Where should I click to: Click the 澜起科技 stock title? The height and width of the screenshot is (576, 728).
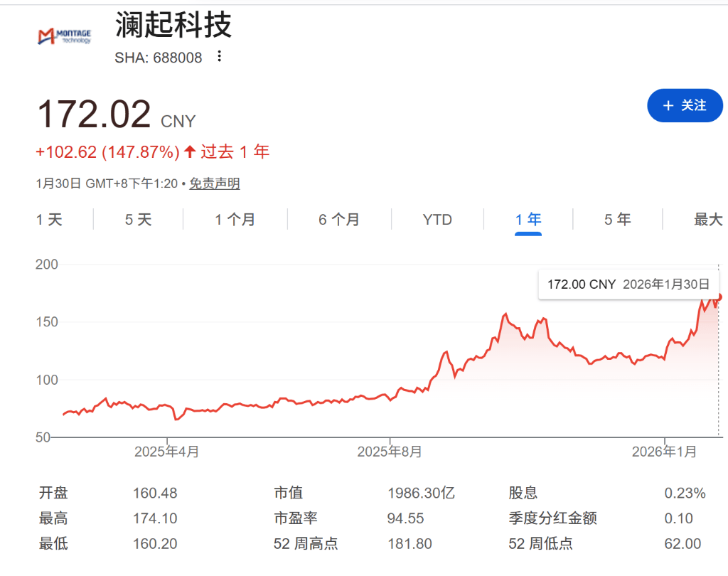click(173, 26)
